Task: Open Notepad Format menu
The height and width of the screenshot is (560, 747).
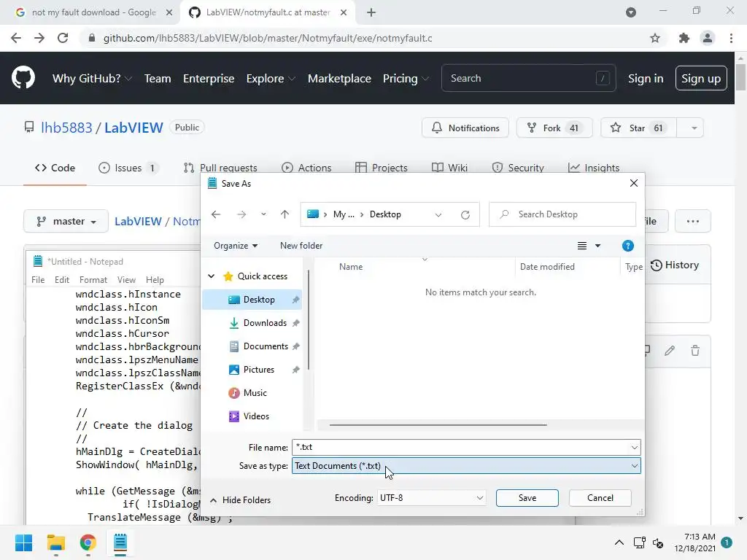Action: click(x=93, y=280)
